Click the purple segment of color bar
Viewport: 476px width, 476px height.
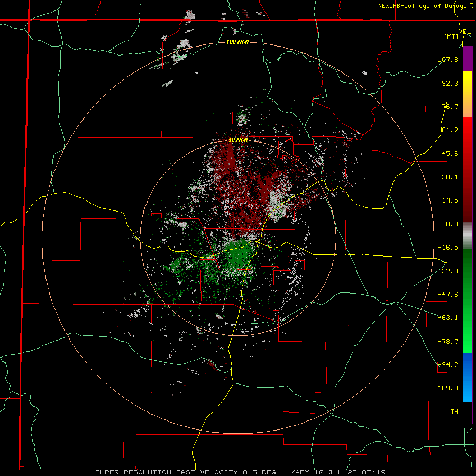[467, 59]
